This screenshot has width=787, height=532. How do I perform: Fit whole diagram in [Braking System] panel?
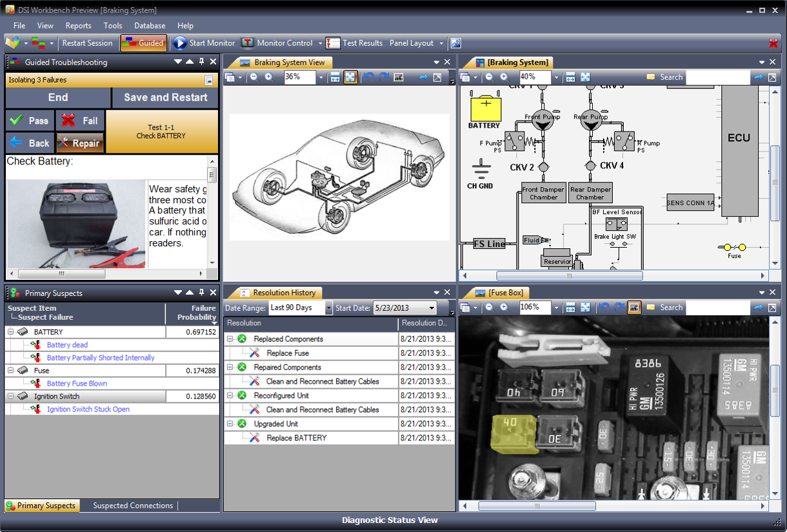[586, 77]
